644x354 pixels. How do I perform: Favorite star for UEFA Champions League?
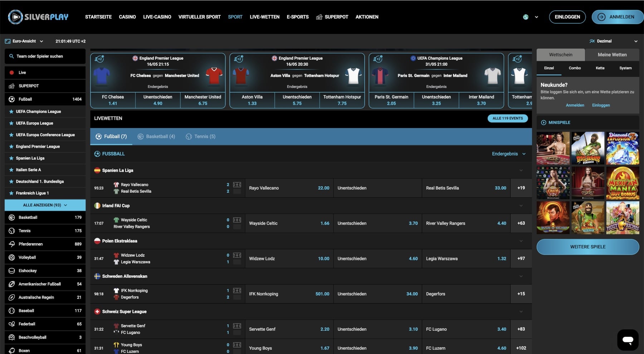coord(11,112)
